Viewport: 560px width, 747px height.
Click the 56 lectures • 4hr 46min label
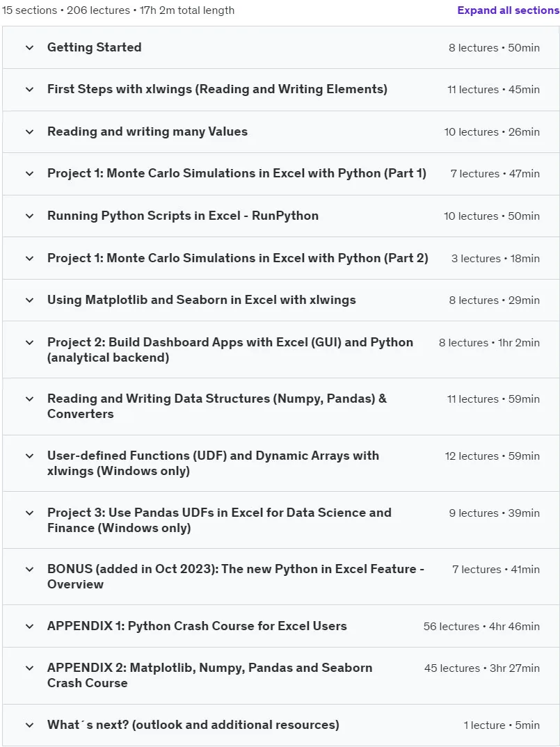pyautogui.click(x=481, y=627)
